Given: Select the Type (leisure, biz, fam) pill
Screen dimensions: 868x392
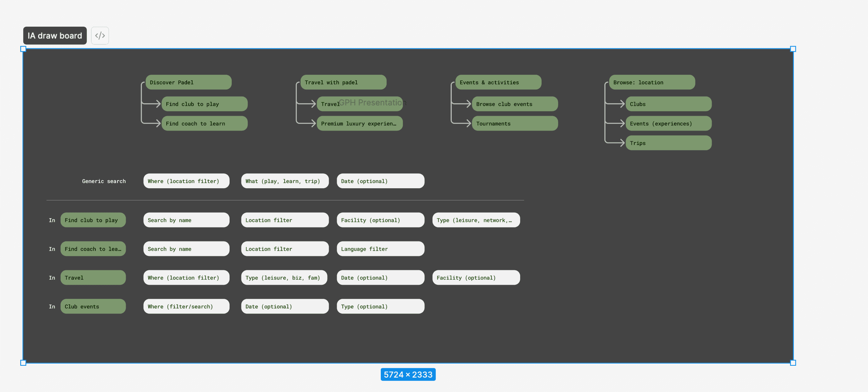Looking at the screenshot, I should click(x=284, y=278).
